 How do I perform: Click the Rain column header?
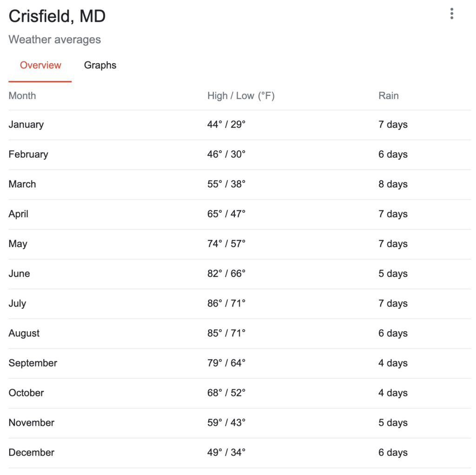(389, 96)
